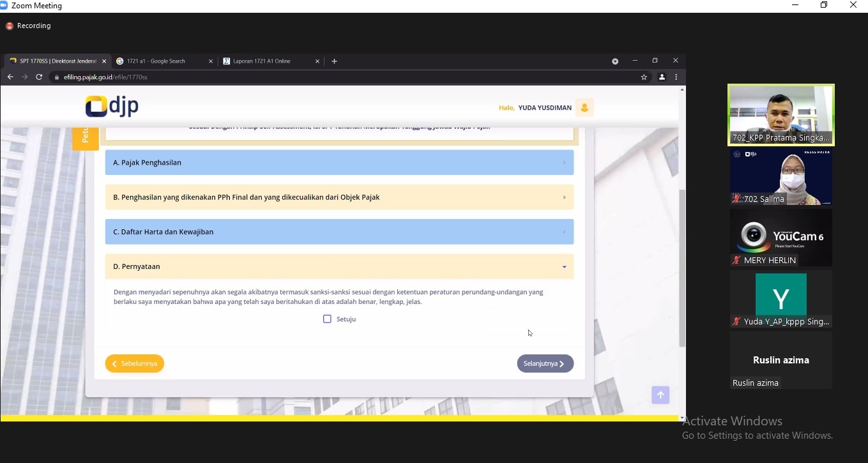The width and height of the screenshot is (868, 463).
Task: Open a new browser tab with plus
Action: (334, 61)
